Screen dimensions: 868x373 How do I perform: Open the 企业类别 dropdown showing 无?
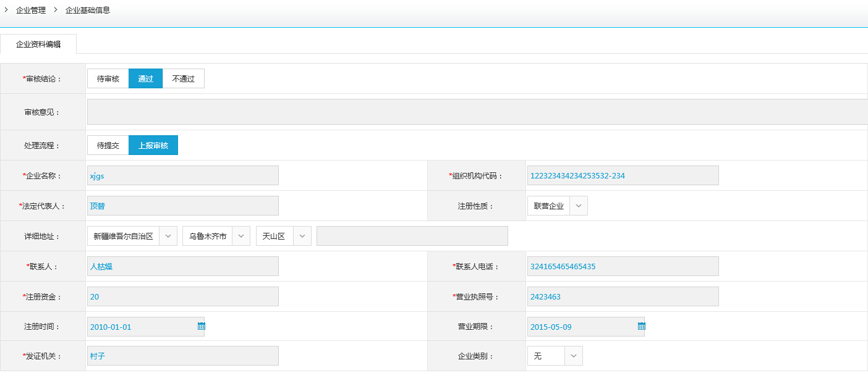click(573, 356)
